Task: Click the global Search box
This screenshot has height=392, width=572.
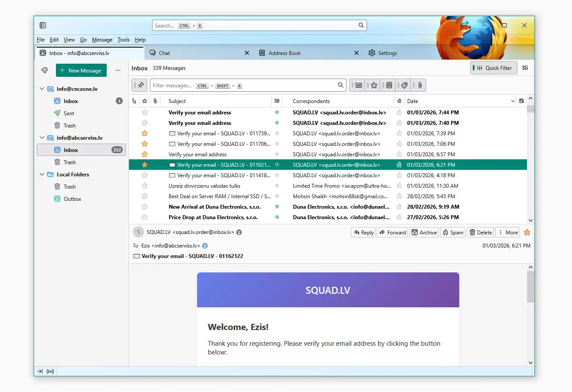Action: 259,25
